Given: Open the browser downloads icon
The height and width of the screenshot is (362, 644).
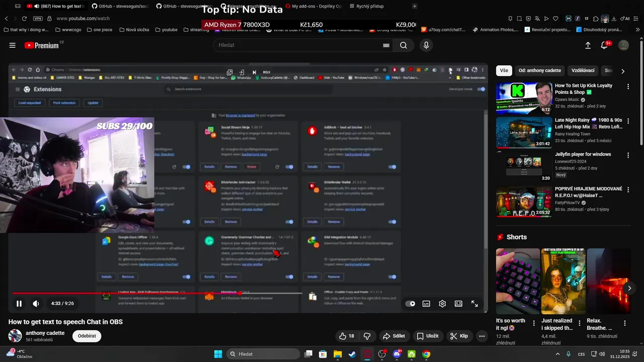Looking at the screenshot, I should pyautogui.click(x=614, y=19).
